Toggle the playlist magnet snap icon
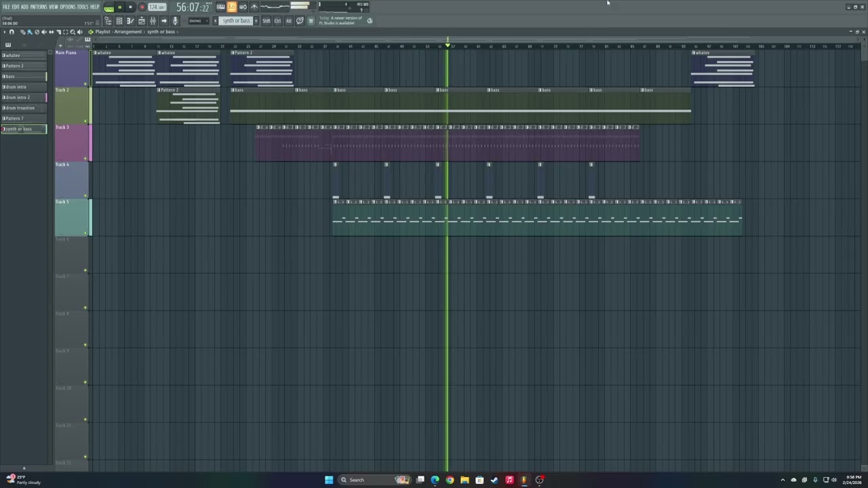Viewport: 868px width, 488px height. point(12,32)
